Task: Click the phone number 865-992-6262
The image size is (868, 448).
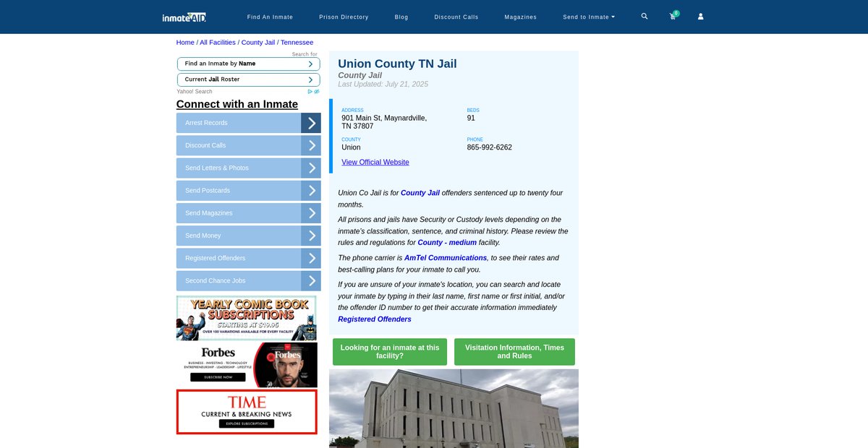Action: (490, 147)
